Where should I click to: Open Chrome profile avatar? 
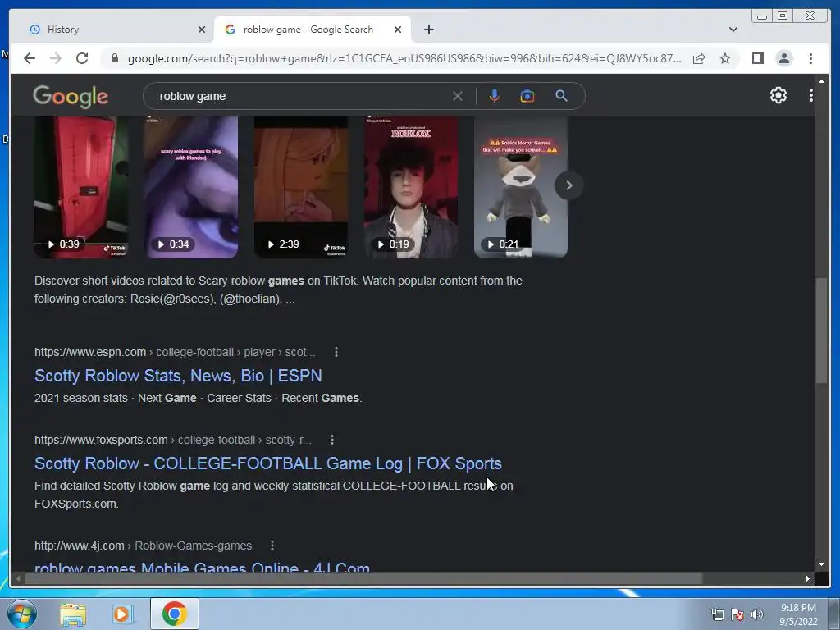click(x=783, y=58)
